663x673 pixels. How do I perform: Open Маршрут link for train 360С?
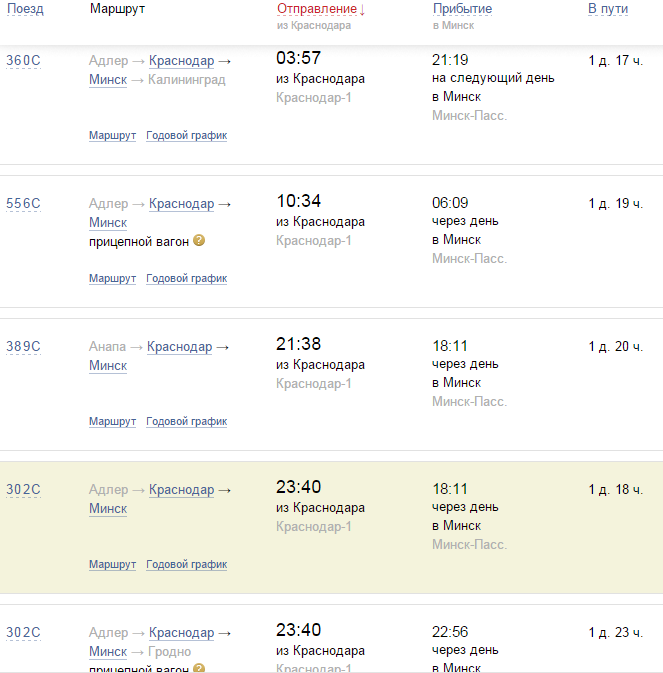click(112, 135)
